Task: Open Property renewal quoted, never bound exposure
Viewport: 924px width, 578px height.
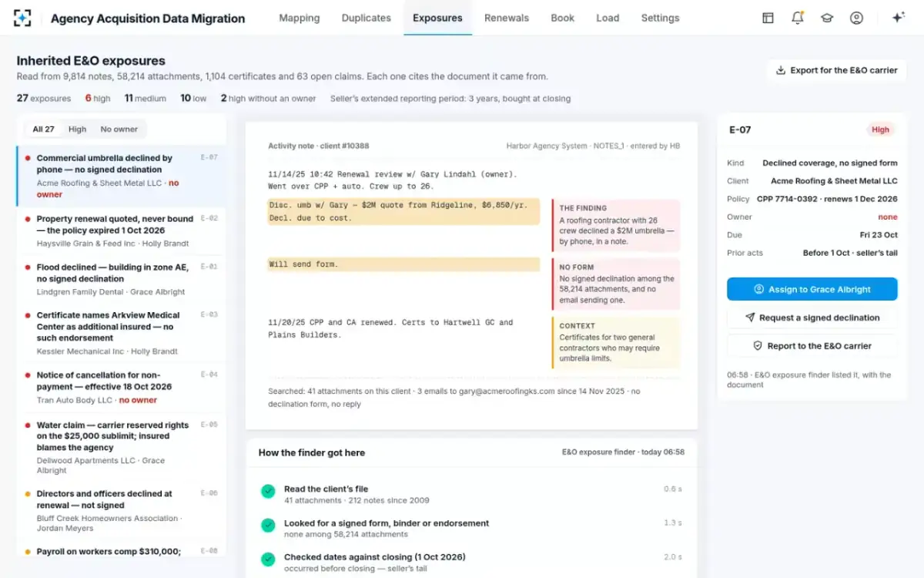Action: pyautogui.click(x=122, y=230)
